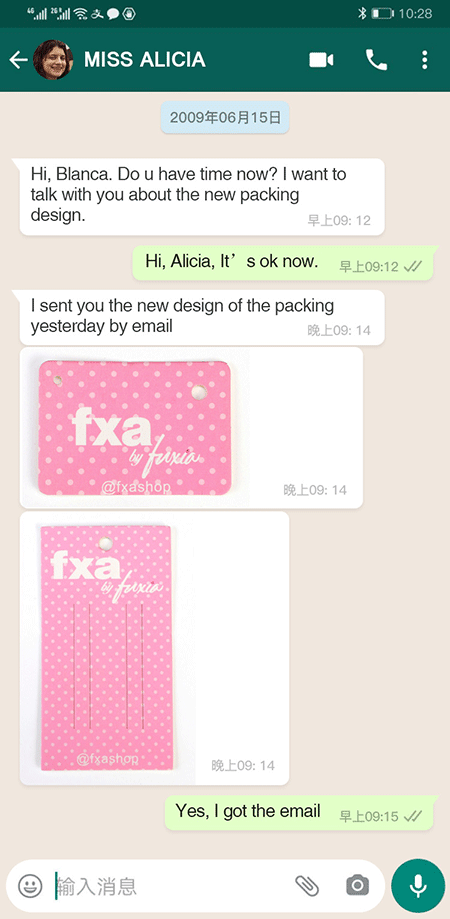Open Miss Alicia's profile picture

click(53, 60)
